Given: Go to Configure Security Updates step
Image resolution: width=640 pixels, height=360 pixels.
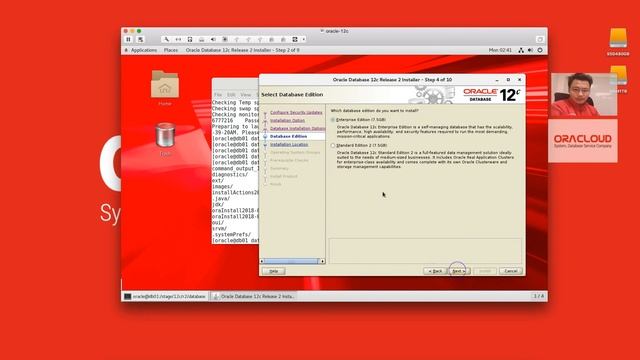Looking at the screenshot, I should (296, 112).
